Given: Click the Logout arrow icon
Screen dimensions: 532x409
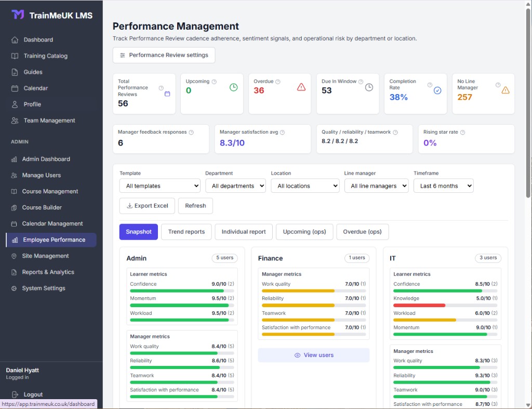Looking at the screenshot, I should pyautogui.click(x=15, y=394).
